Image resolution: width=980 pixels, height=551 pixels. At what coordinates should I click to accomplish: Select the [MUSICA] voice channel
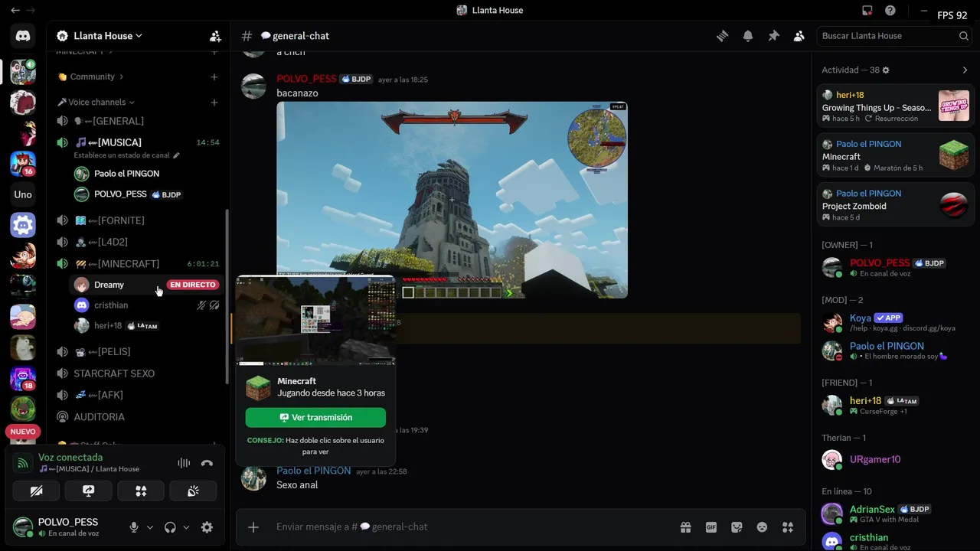(x=138, y=142)
